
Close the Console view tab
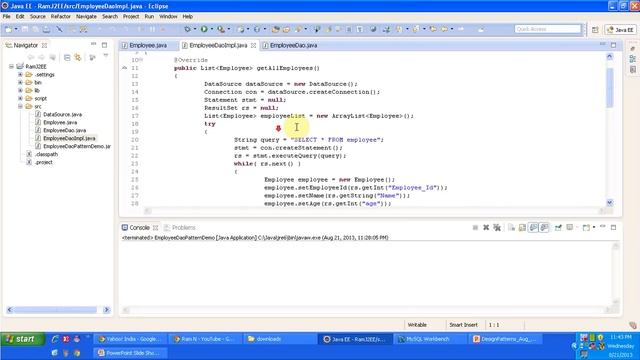(x=155, y=228)
